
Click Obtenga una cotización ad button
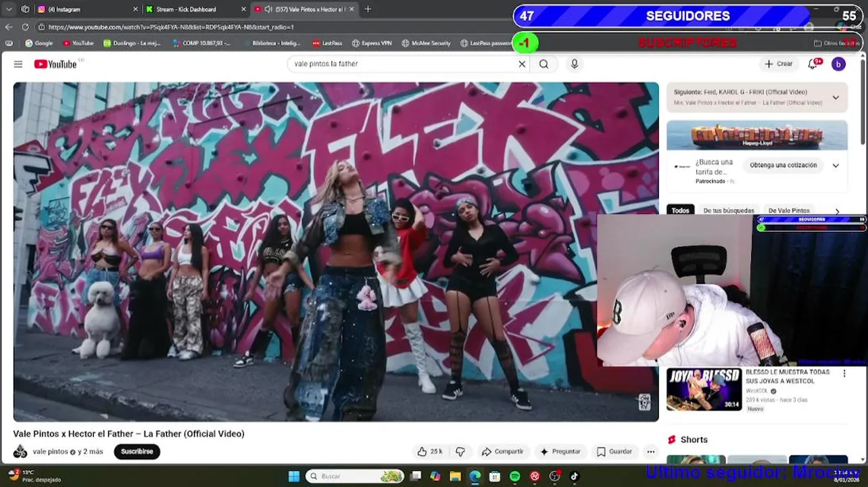[x=783, y=165]
